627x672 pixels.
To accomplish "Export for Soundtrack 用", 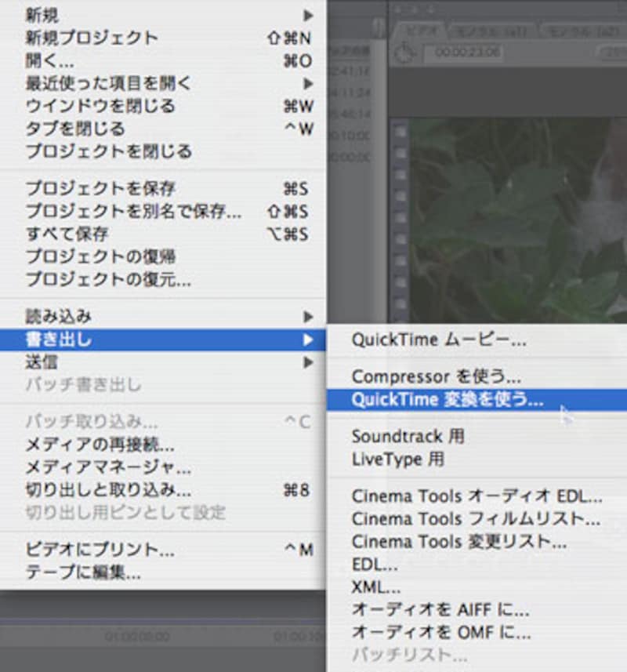I will click(408, 437).
